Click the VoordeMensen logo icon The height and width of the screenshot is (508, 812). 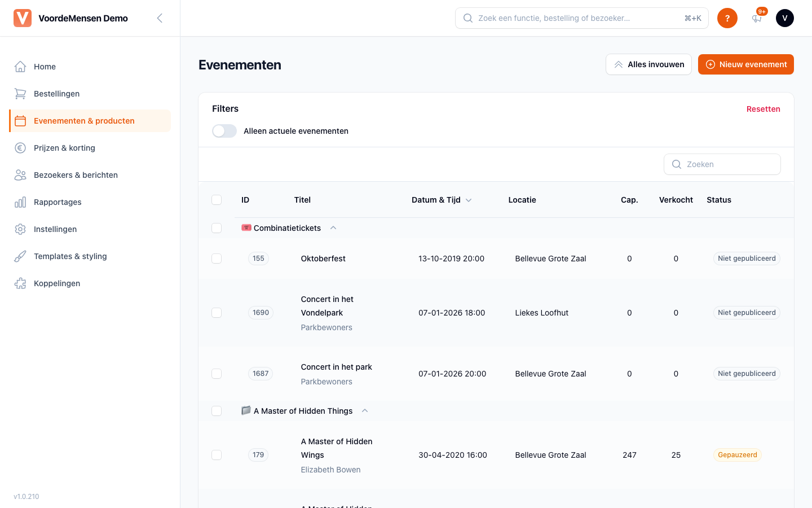[23, 18]
